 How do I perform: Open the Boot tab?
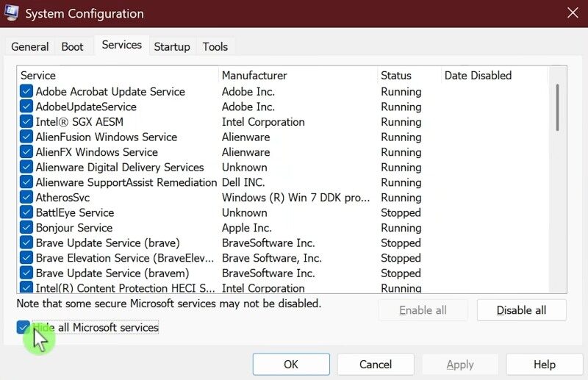pos(72,47)
